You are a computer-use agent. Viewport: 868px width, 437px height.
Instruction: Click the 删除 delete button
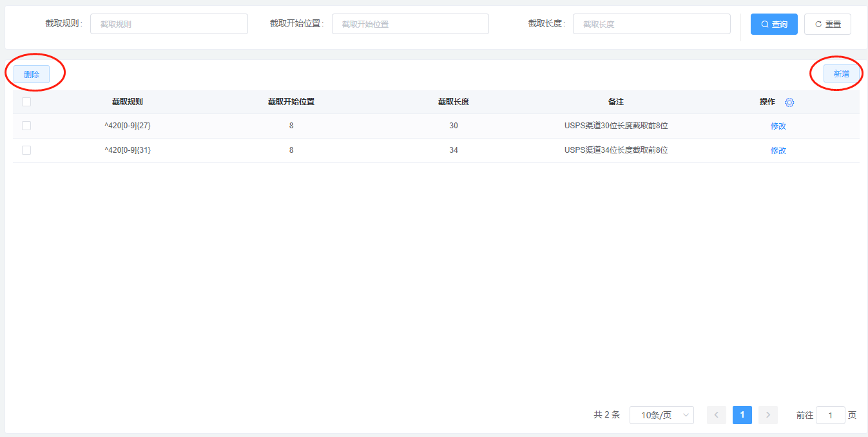[x=32, y=74]
